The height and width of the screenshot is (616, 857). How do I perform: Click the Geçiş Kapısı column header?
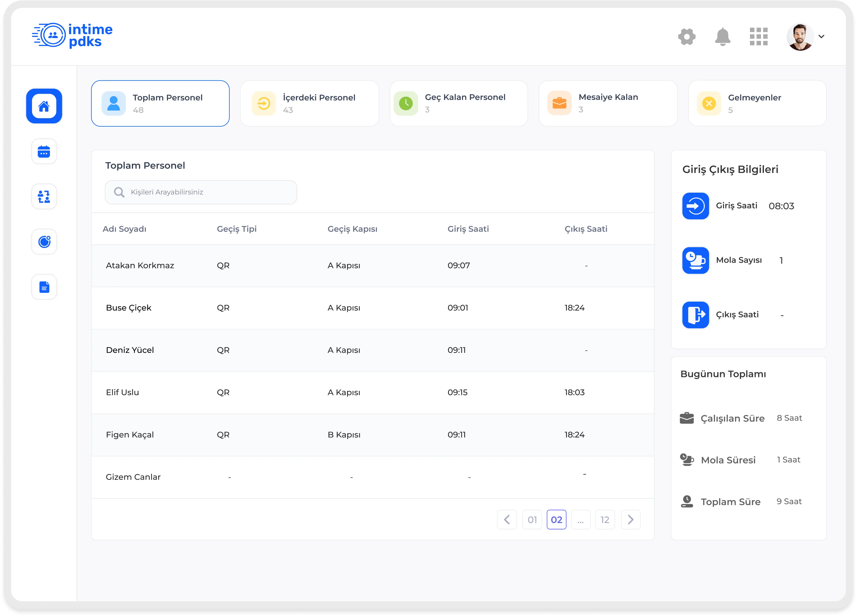tap(352, 229)
